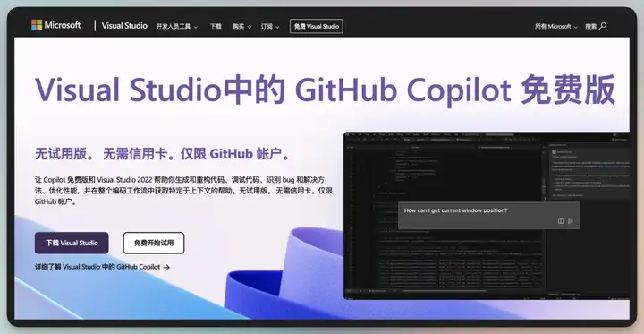Click the Visual Studio IDE screenshot image

487,216
